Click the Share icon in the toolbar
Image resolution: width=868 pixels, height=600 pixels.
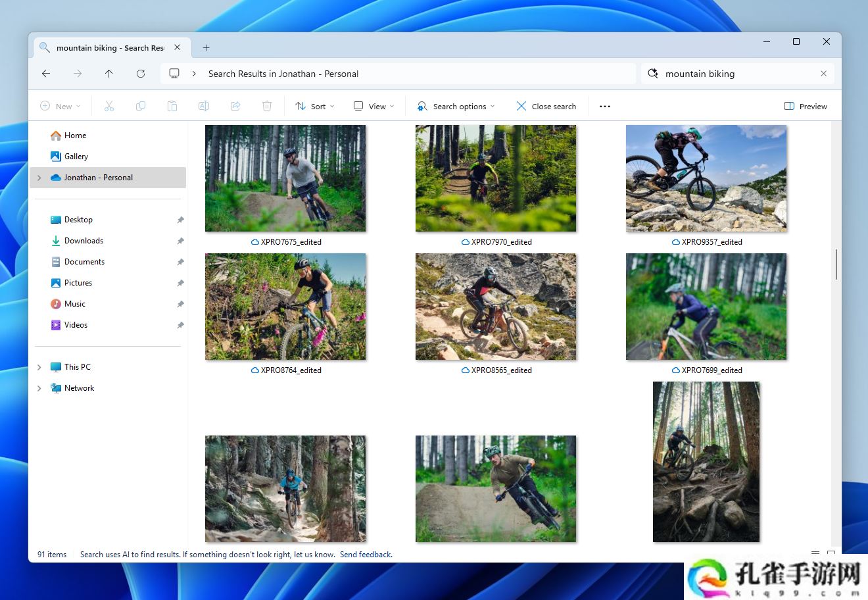pyautogui.click(x=235, y=105)
